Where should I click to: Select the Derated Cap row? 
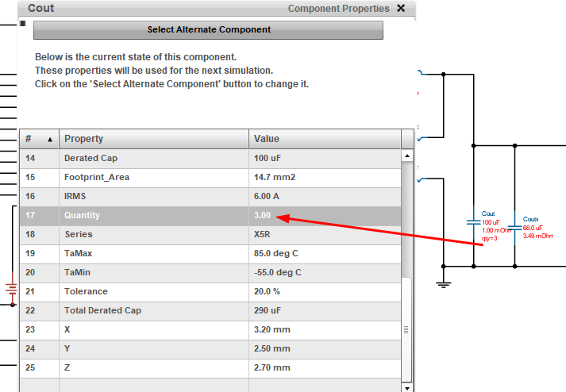click(x=210, y=159)
